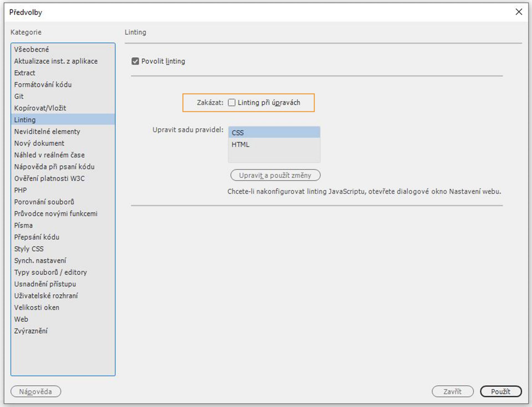
Task: Choose the PHP category
Action: 21,190
